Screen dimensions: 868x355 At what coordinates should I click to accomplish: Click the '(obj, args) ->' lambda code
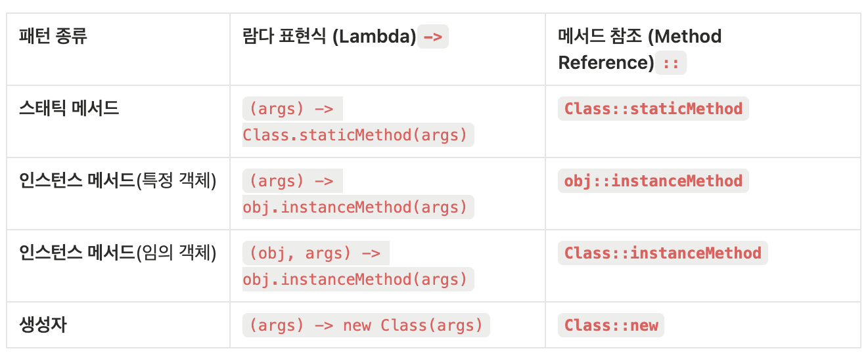coord(315,253)
